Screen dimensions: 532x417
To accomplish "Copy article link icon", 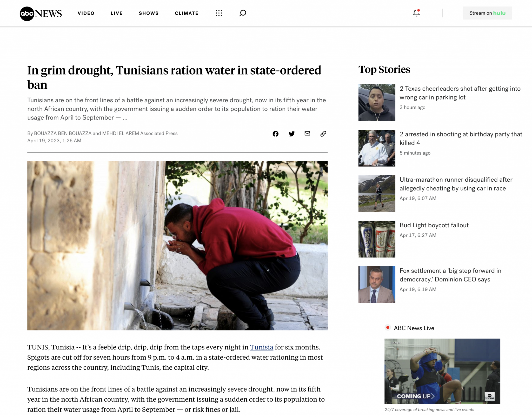I will click(323, 134).
